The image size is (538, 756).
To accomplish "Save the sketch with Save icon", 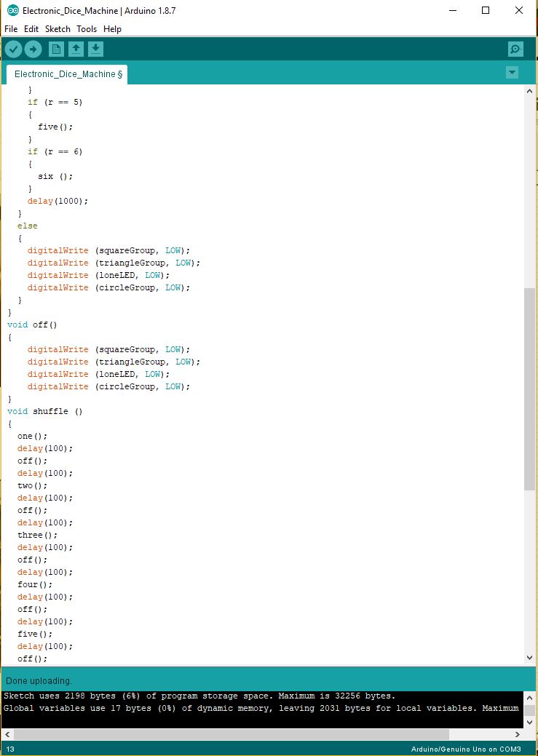I will click(95, 49).
